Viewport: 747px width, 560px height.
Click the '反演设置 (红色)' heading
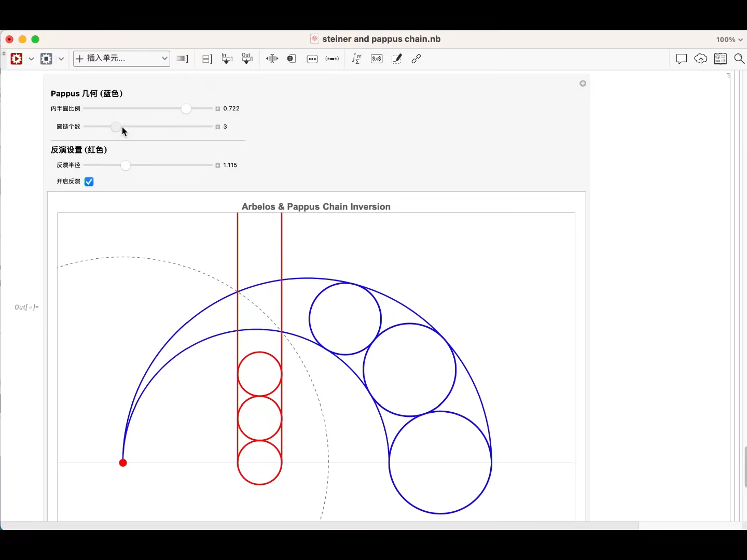(x=79, y=150)
